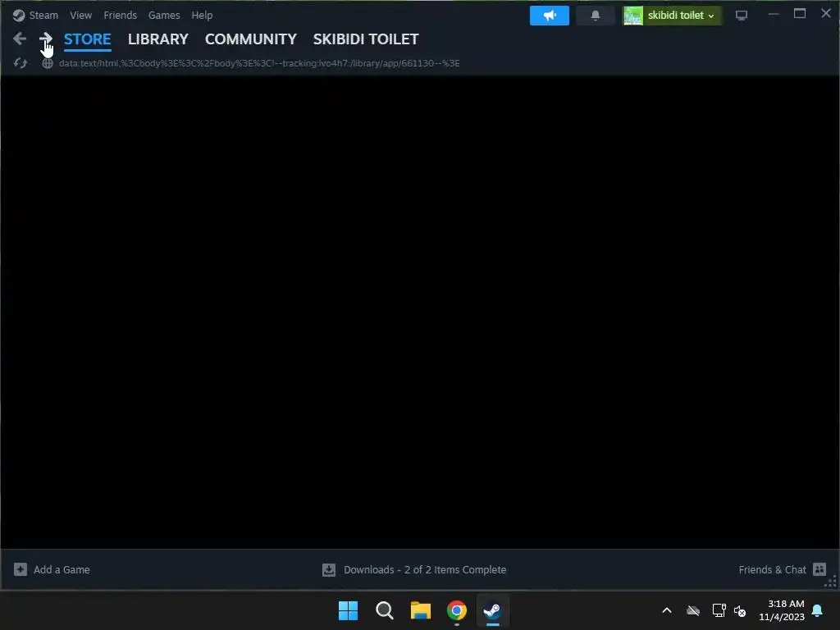Open Downloads - 2 of 2 Items Complete
Image resolution: width=840 pixels, height=630 pixels.
(x=425, y=569)
